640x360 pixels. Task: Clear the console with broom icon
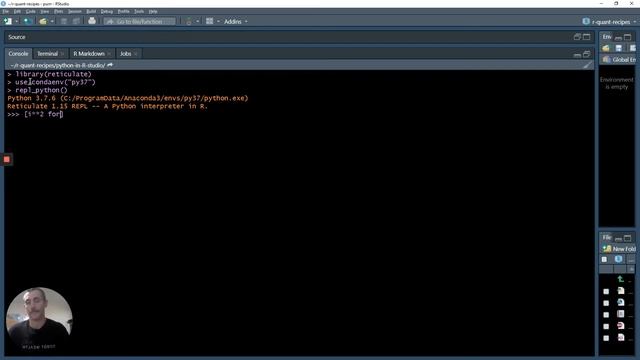[587, 65]
